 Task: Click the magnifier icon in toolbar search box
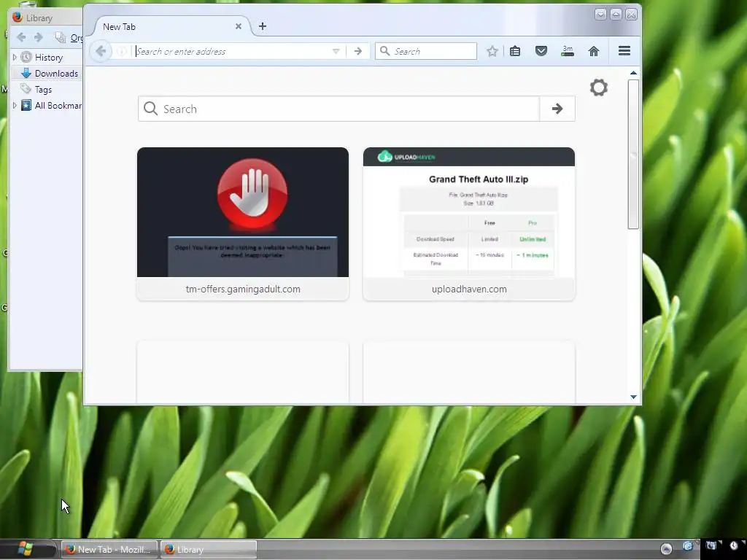(x=384, y=51)
